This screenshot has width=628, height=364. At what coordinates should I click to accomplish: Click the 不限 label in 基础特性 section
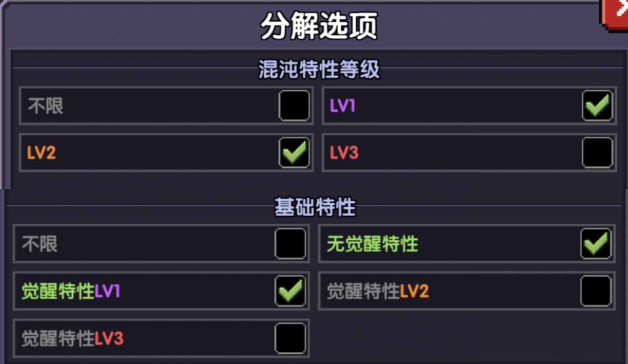coord(40,244)
